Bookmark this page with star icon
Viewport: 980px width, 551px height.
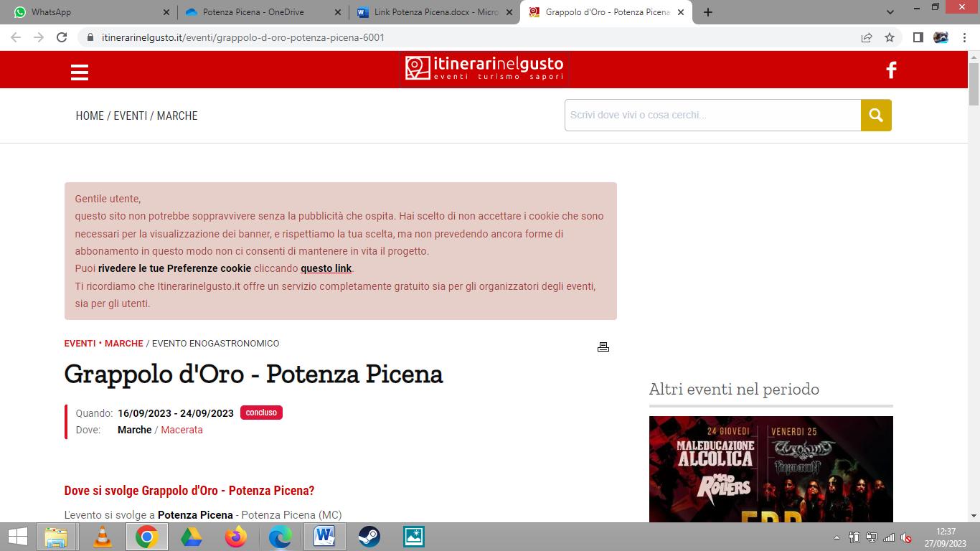point(890,37)
